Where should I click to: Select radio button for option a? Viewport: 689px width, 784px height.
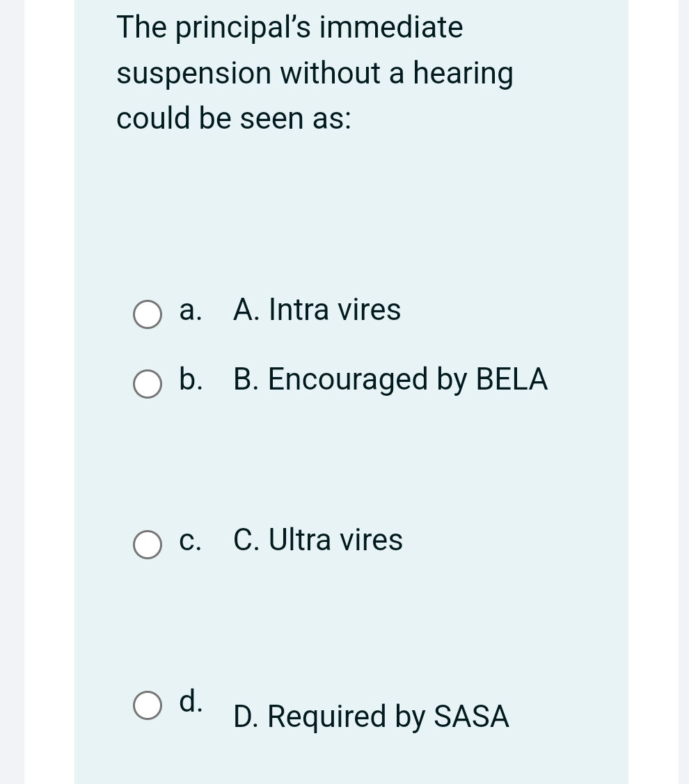click(147, 315)
